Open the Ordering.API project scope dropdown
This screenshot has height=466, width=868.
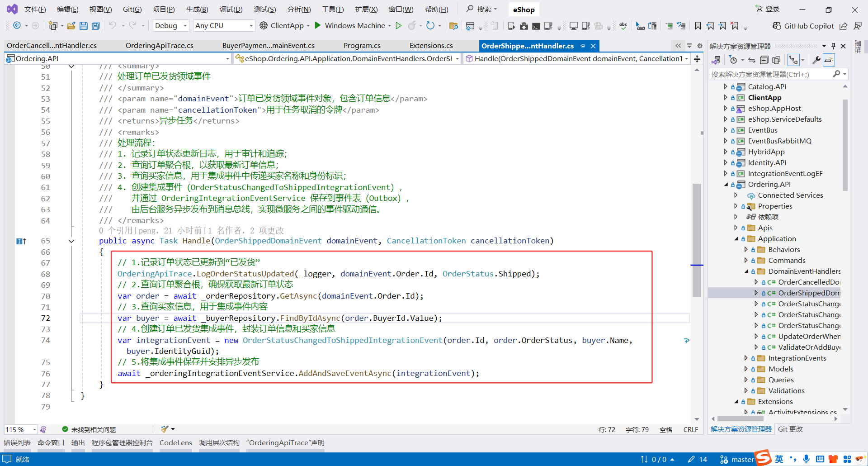click(x=118, y=58)
